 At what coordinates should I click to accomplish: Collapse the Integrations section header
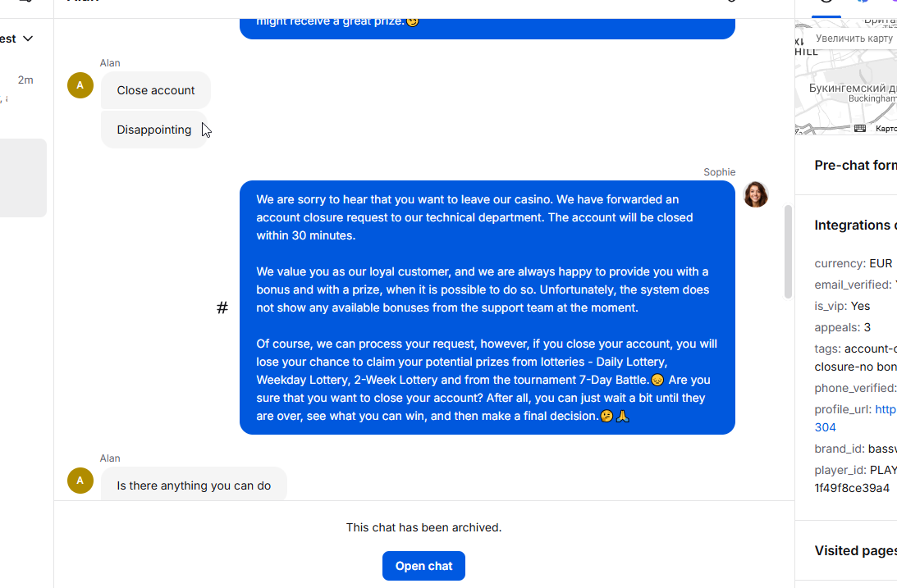(x=854, y=226)
